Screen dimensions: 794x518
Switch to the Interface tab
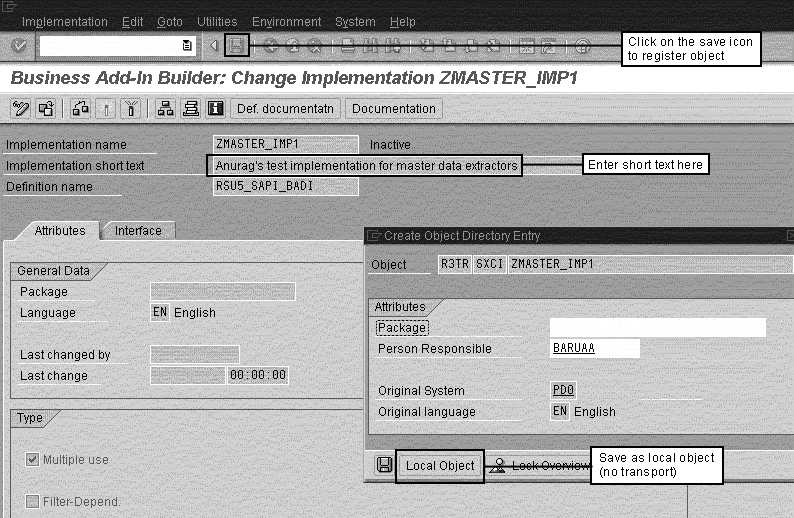(x=138, y=231)
